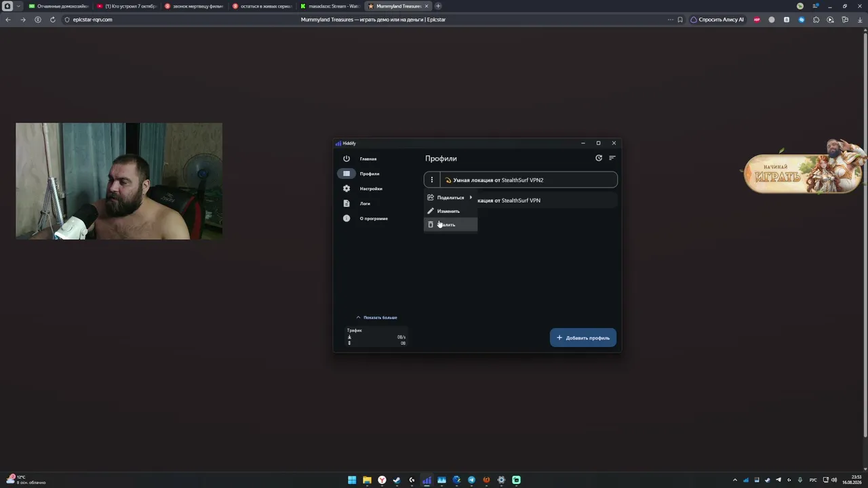Open the Логи document icon in Hiddify
The width and height of the screenshot is (868, 488).
pyautogui.click(x=347, y=203)
